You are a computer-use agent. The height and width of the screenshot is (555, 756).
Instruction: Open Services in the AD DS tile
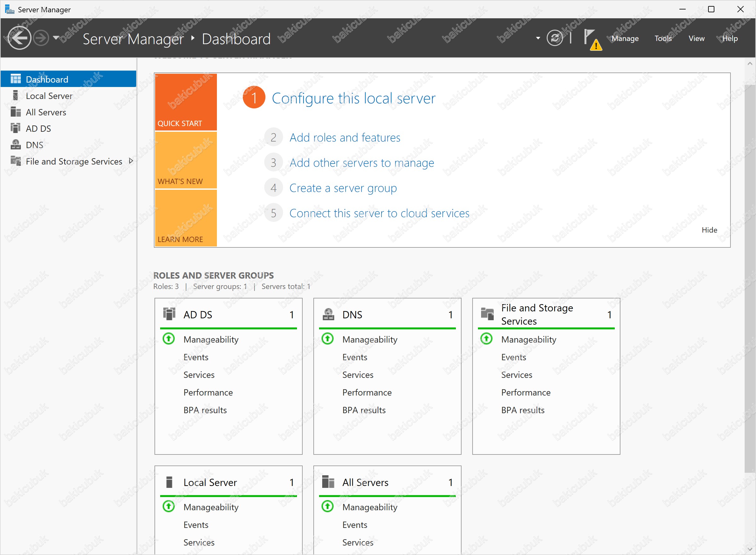point(199,375)
